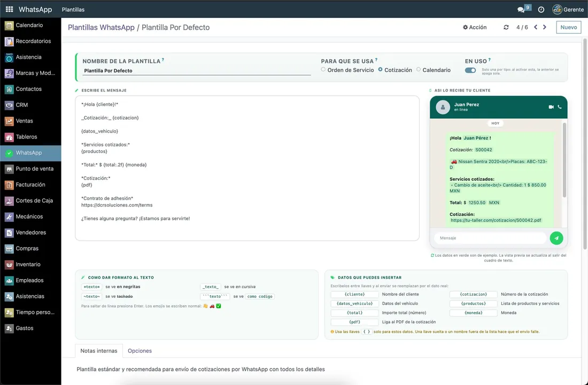The height and width of the screenshot is (385, 588).
Task: Select the Cotización radio option
Action: (x=380, y=70)
